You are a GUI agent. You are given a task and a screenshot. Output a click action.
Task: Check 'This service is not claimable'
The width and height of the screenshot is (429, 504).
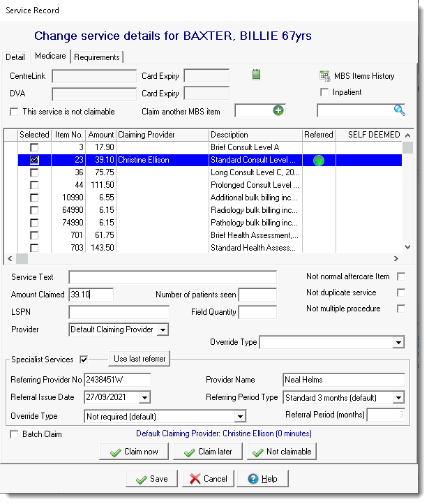pyautogui.click(x=14, y=113)
